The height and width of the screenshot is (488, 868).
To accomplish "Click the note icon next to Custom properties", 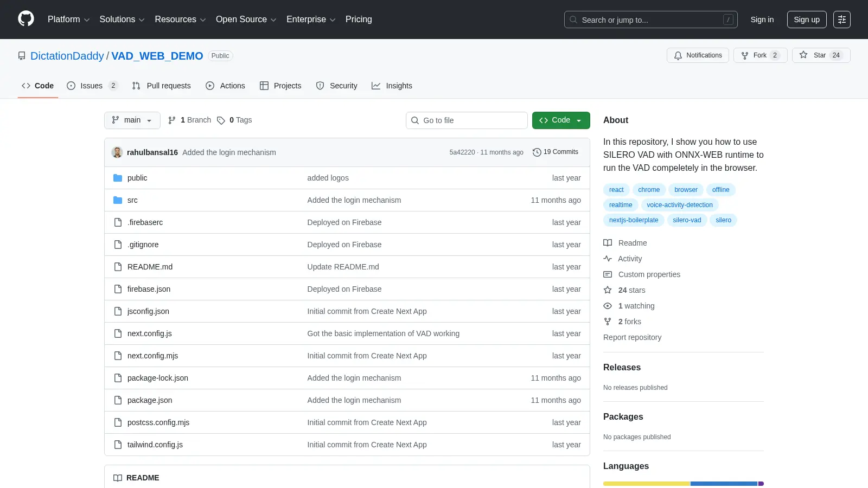I will pyautogui.click(x=608, y=274).
